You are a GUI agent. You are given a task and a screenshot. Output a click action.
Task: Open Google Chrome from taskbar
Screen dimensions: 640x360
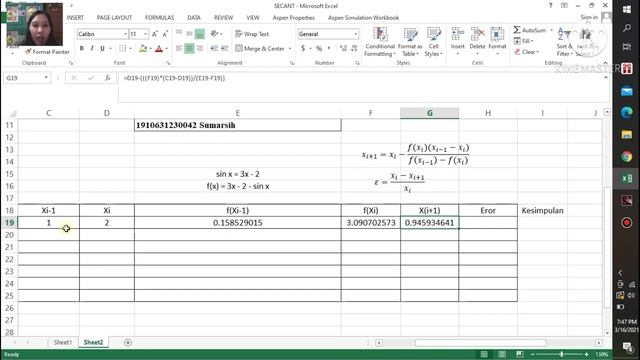(627, 156)
